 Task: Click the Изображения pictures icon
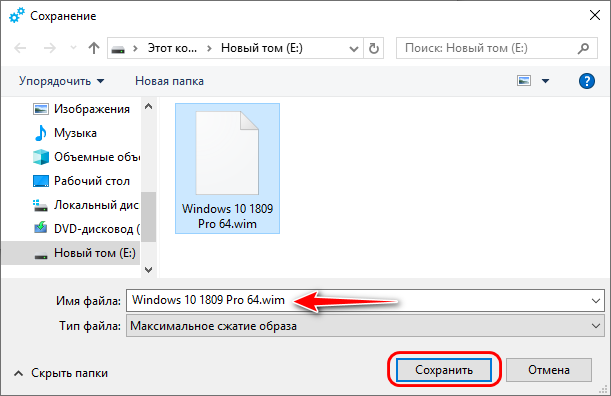tap(41, 109)
